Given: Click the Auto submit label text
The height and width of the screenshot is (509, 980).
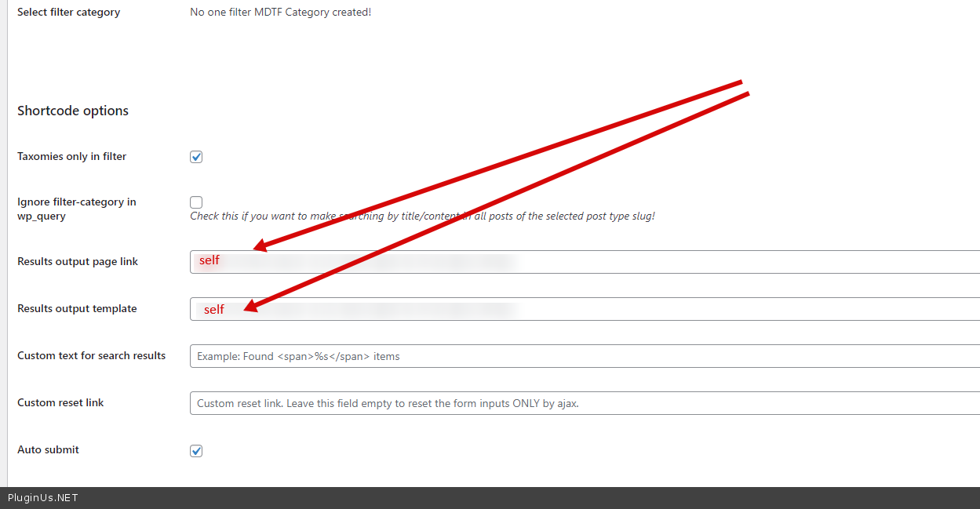Looking at the screenshot, I should 48,450.
